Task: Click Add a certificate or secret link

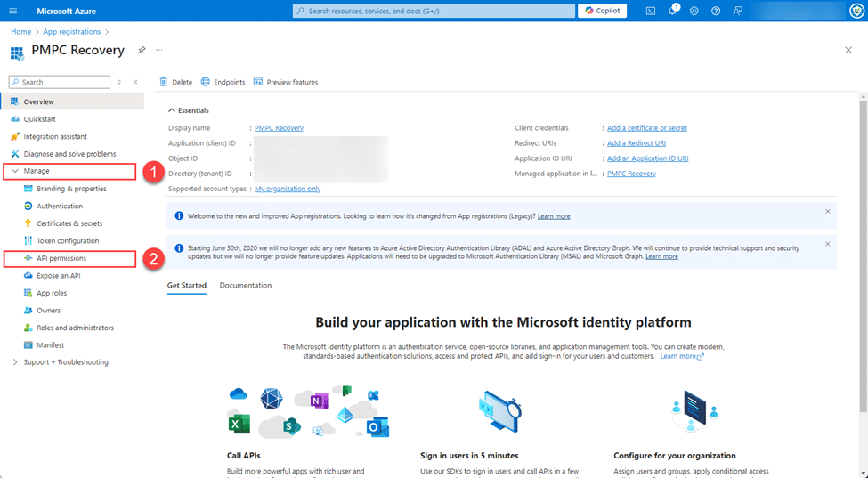Action: pos(646,128)
